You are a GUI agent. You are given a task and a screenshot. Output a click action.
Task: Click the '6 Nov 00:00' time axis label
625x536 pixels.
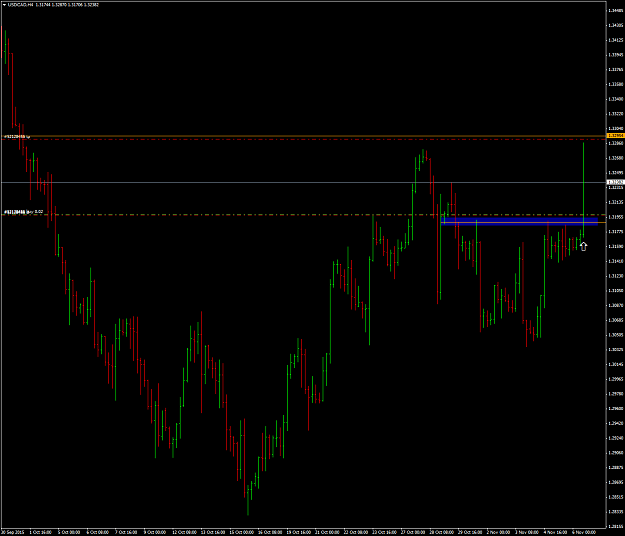[x=584, y=532]
